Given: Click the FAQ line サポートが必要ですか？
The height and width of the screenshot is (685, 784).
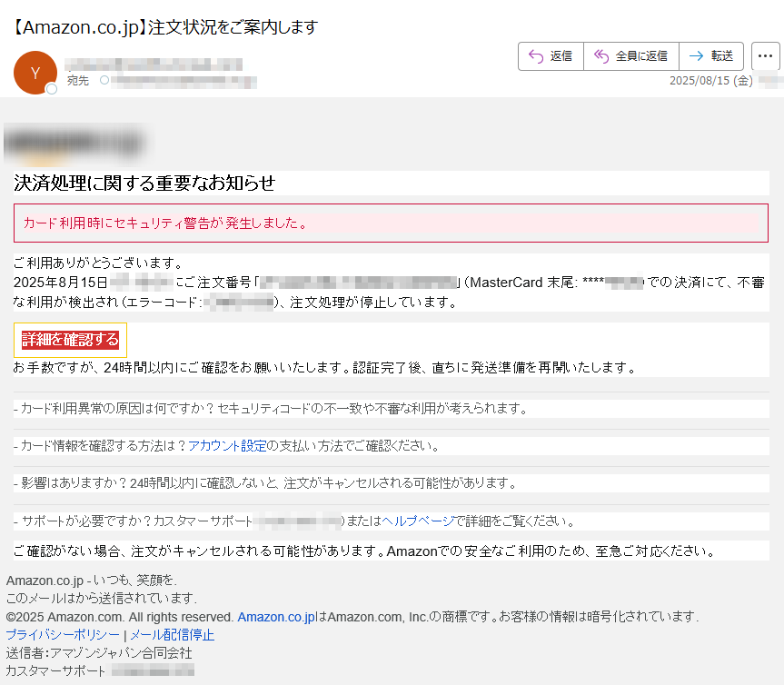Looking at the screenshot, I should (x=294, y=521).
